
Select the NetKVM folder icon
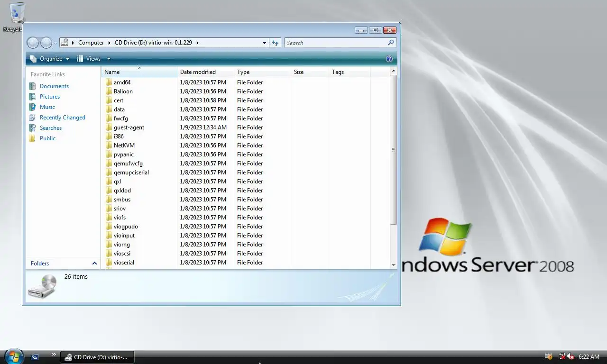109,145
